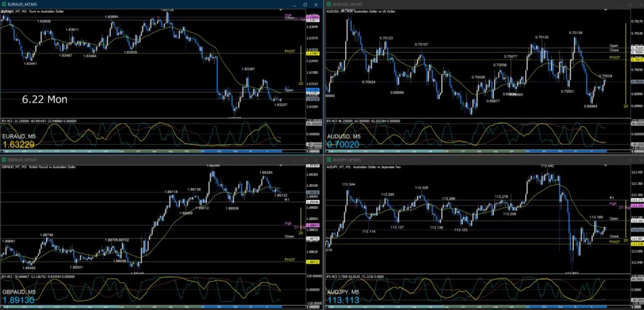Minimize the EURAUD chart window

[294, 4]
